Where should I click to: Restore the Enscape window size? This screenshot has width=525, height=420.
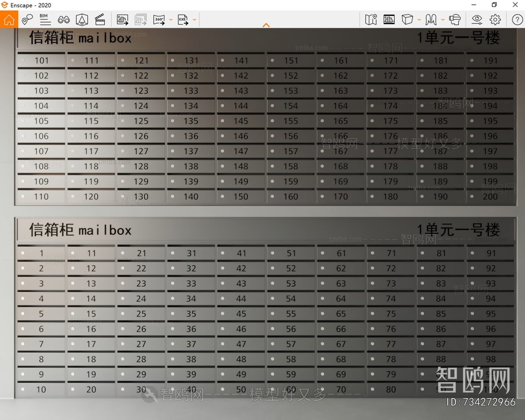[494, 5]
